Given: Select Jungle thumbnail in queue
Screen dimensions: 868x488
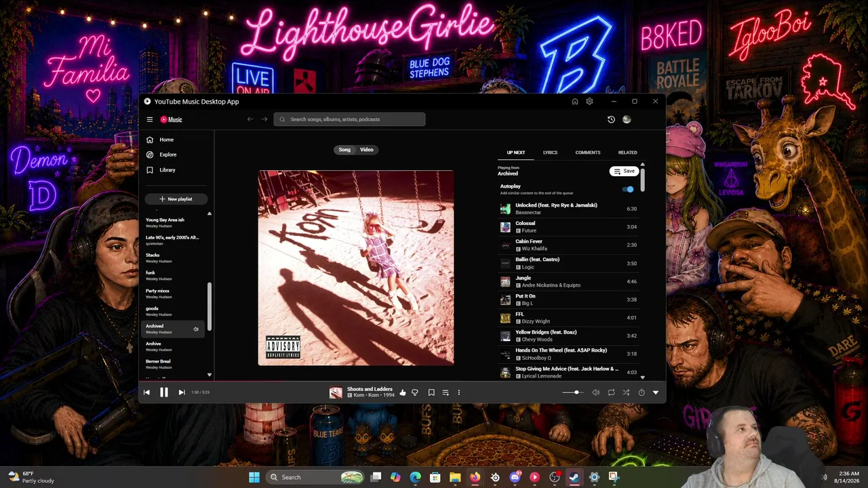Looking at the screenshot, I should coord(505,281).
